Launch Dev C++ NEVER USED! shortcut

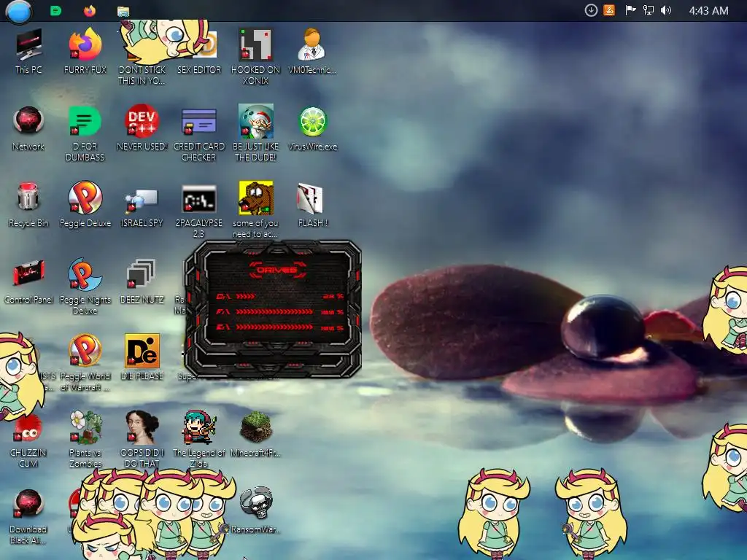point(142,128)
